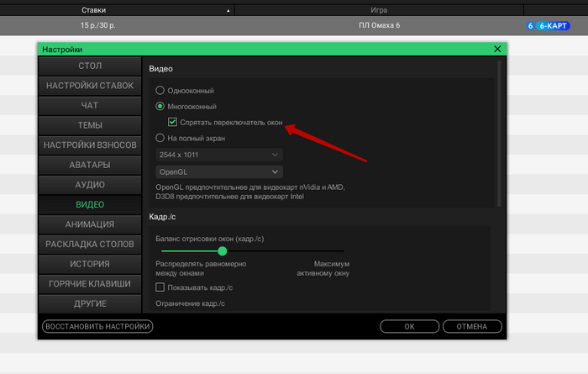The width and height of the screenshot is (588, 374).
Task: Click the 15 р./30 р. stakes cell
Action: (98, 25)
